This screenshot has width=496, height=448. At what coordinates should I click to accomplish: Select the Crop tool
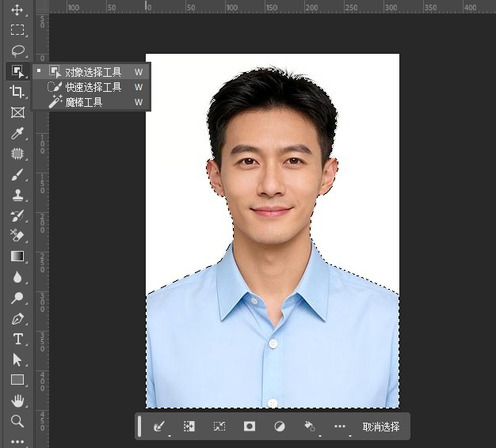(x=17, y=92)
